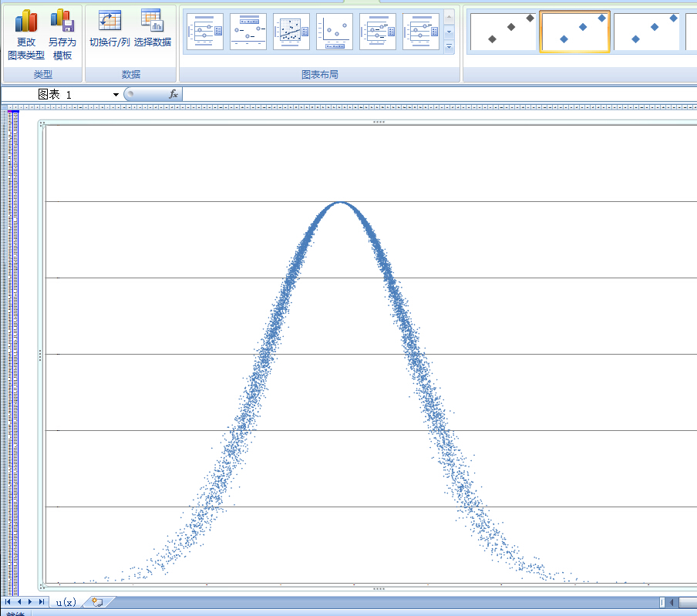Choose the first chart layout thumbnail

(x=205, y=32)
